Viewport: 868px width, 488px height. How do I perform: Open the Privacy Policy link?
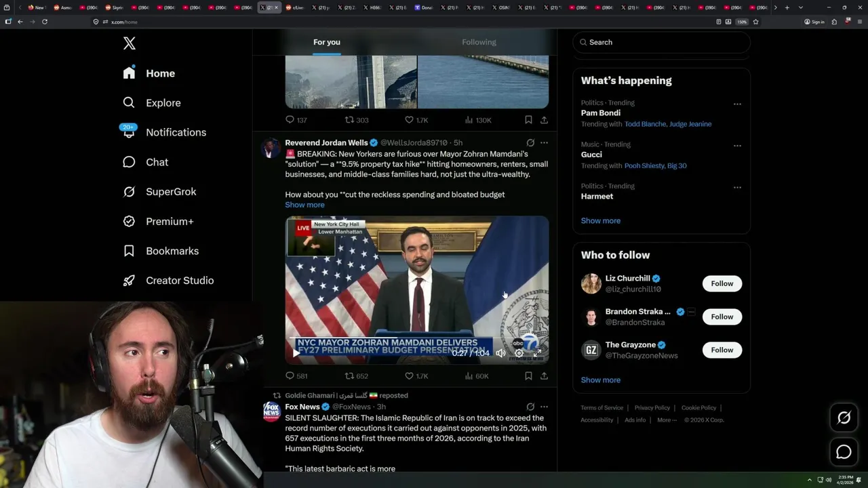652,408
